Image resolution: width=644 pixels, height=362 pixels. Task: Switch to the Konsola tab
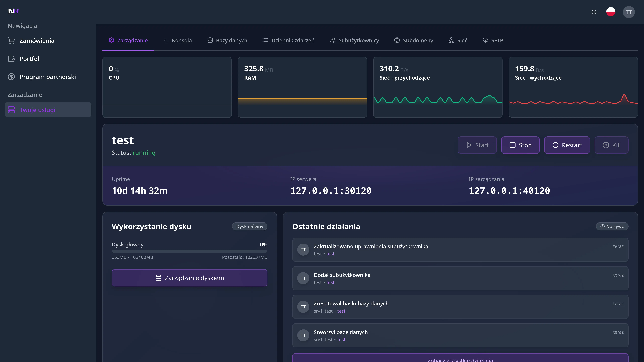tap(178, 40)
